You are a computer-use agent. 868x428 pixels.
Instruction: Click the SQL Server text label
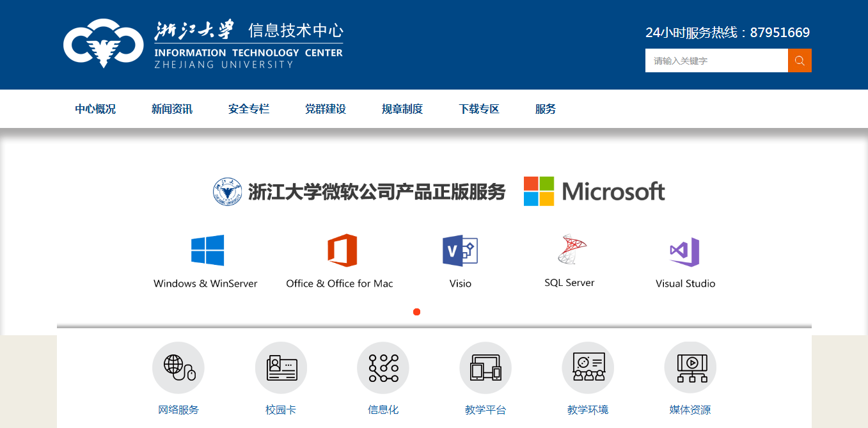coord(569,283)
